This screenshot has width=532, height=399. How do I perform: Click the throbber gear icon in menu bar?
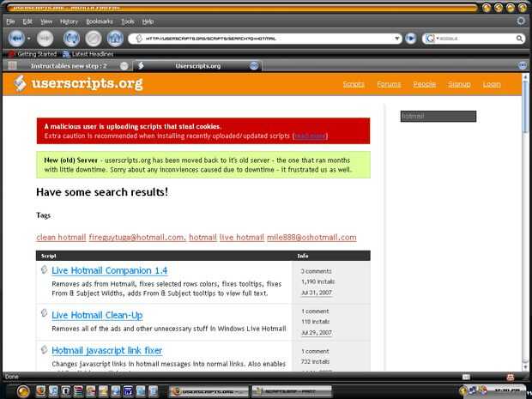[521, 21]
